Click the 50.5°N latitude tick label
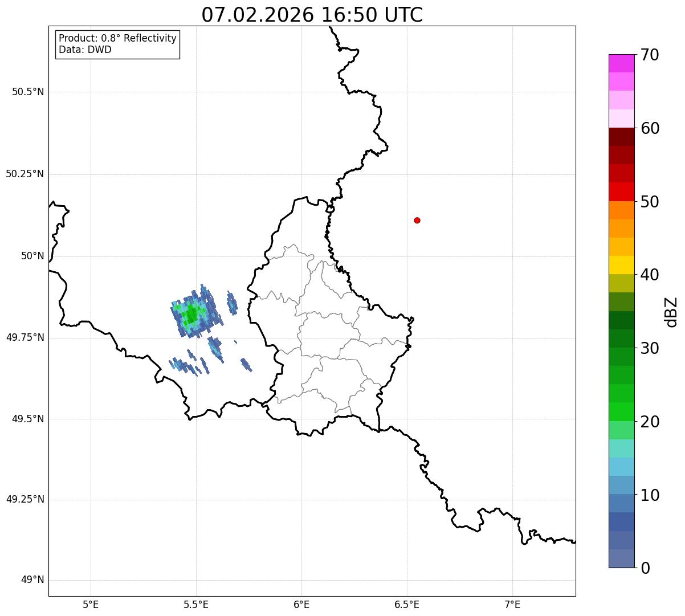This screenshot has height=616, width=685. 28,92
